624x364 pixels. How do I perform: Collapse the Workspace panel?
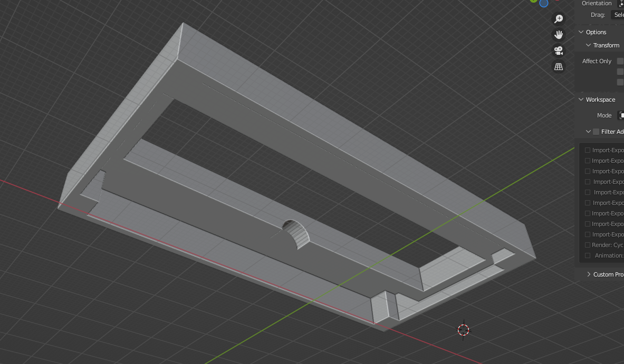coord(581,100)
